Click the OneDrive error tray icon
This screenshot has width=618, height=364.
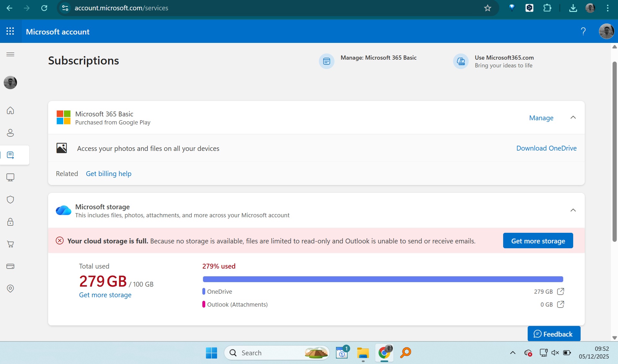528,353
